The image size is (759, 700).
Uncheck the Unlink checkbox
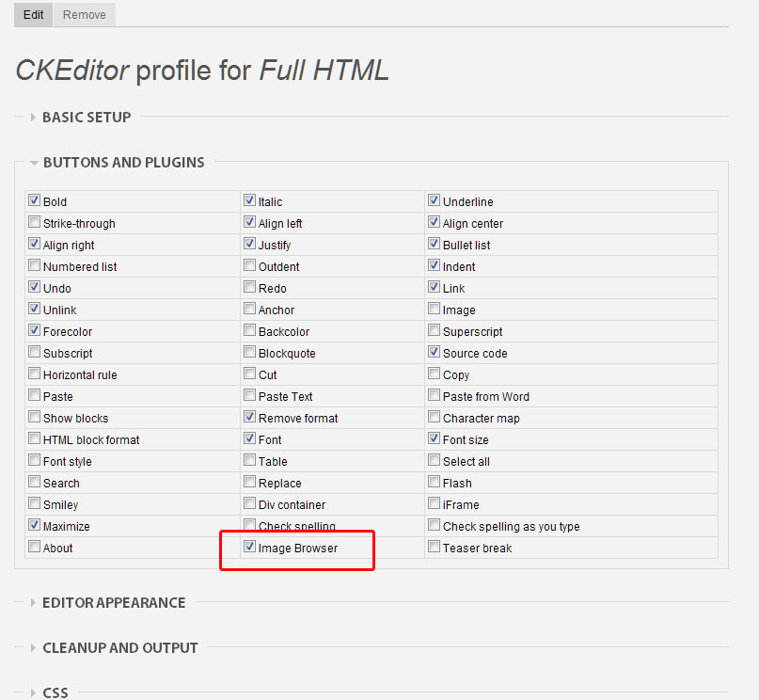35,309
